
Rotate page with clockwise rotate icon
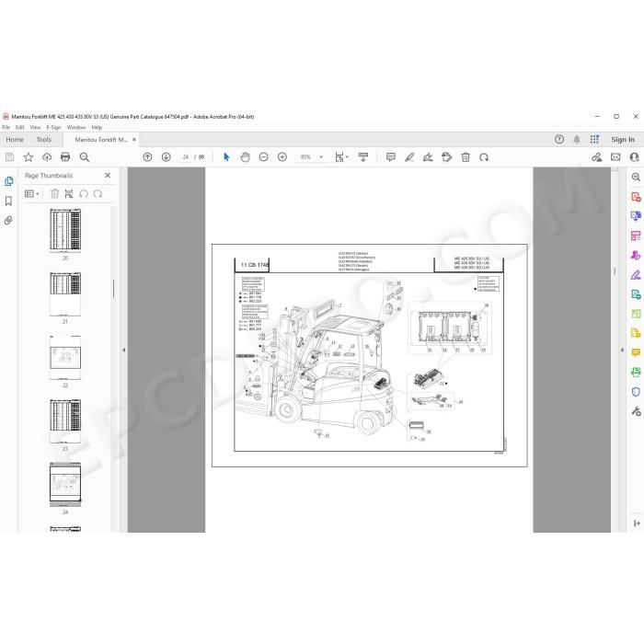pyautogui.click(x=484, y=157)
